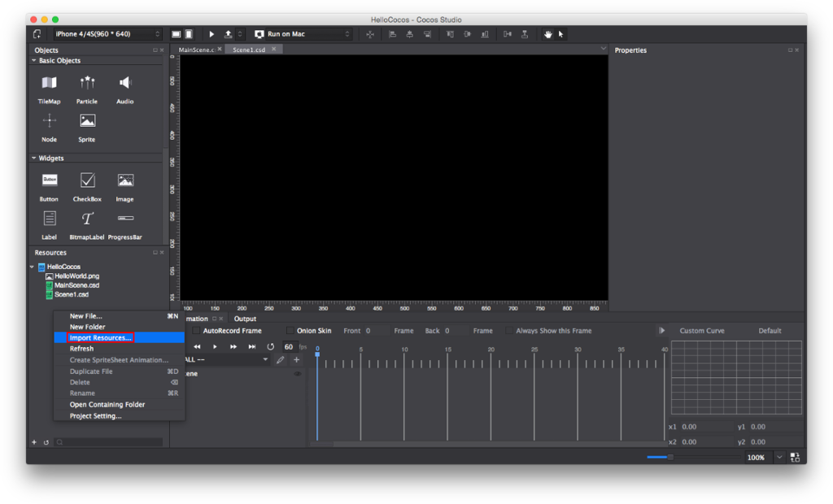
Task: Click the add resource plus icon
Action: tap(34, 442)
